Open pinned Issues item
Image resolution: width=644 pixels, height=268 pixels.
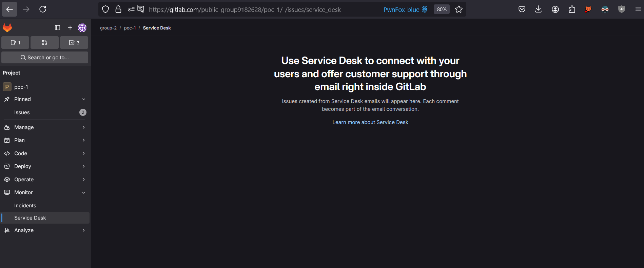[x=22, y=112]
